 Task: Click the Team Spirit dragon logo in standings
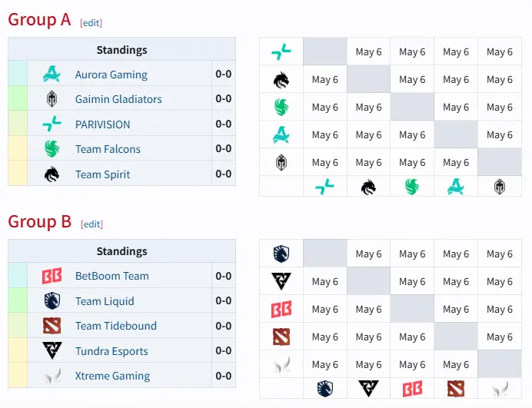tap(52, 174)
